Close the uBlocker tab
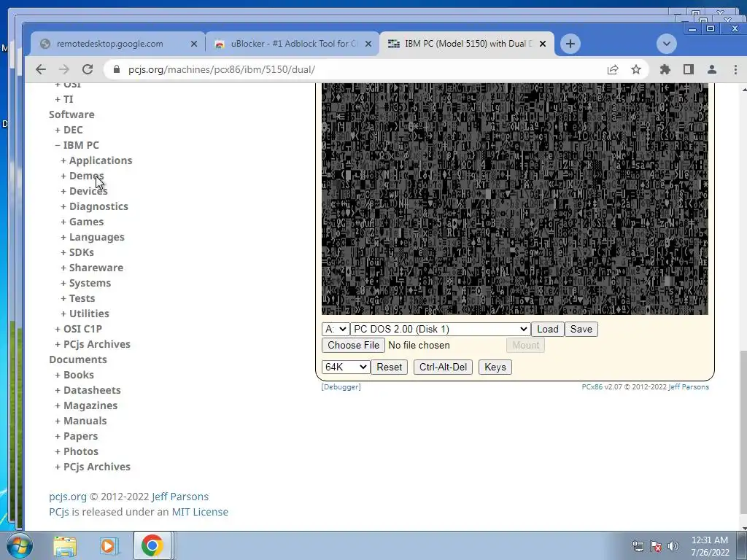Screen dimensions: 747x560 (x=368, y=44)
